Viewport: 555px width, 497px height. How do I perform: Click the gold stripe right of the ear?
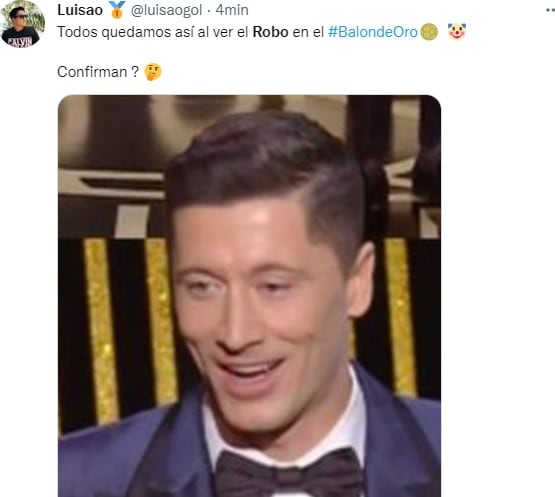[x=400, y=318]
